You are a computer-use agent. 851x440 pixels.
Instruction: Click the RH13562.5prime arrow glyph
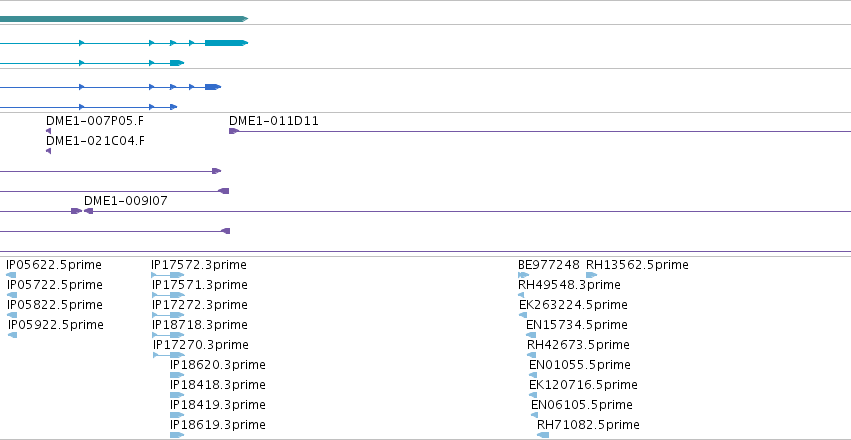point(592,275)
